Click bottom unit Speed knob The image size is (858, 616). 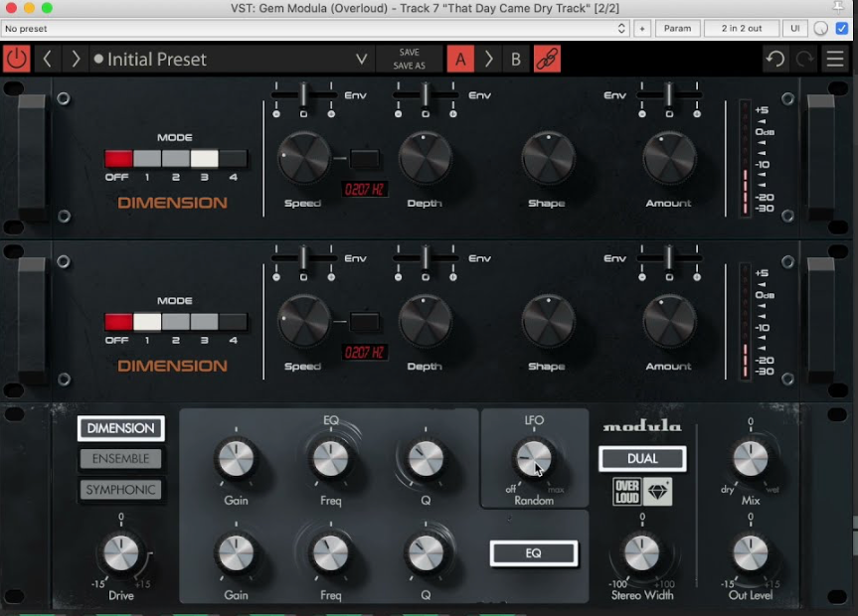(x=303, y=322)
